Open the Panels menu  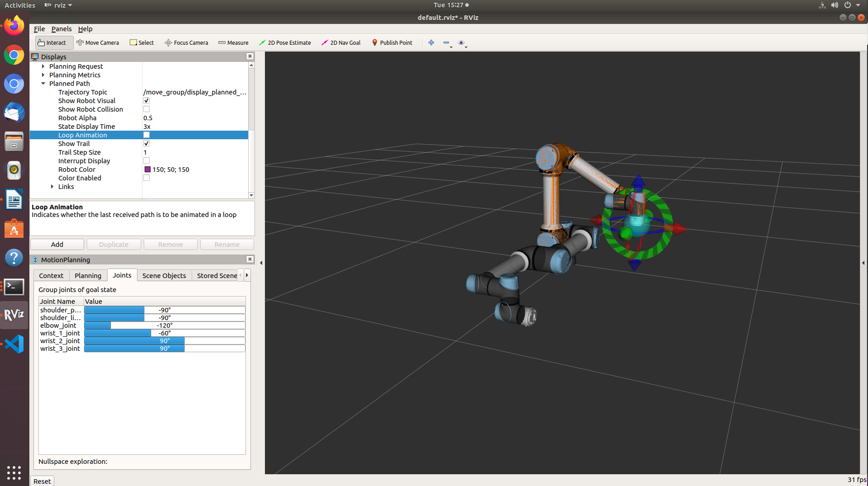click(x=61, y=28)
